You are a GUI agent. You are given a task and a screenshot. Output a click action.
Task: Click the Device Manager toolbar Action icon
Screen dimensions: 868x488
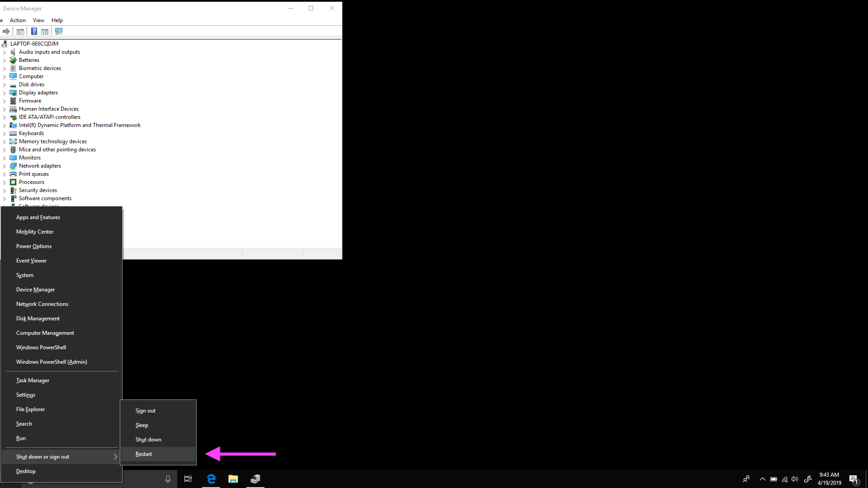pyautogui.click(x=17, y=20)
